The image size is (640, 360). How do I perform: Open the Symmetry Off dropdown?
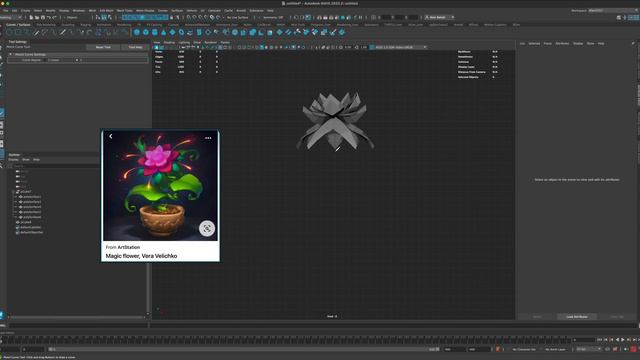[273, 18]
